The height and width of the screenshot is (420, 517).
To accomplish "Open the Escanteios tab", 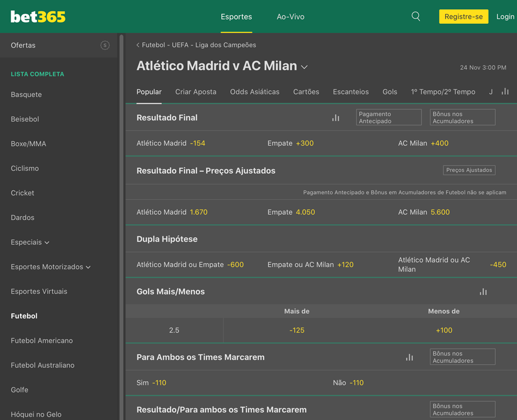I will click(351, 92).
